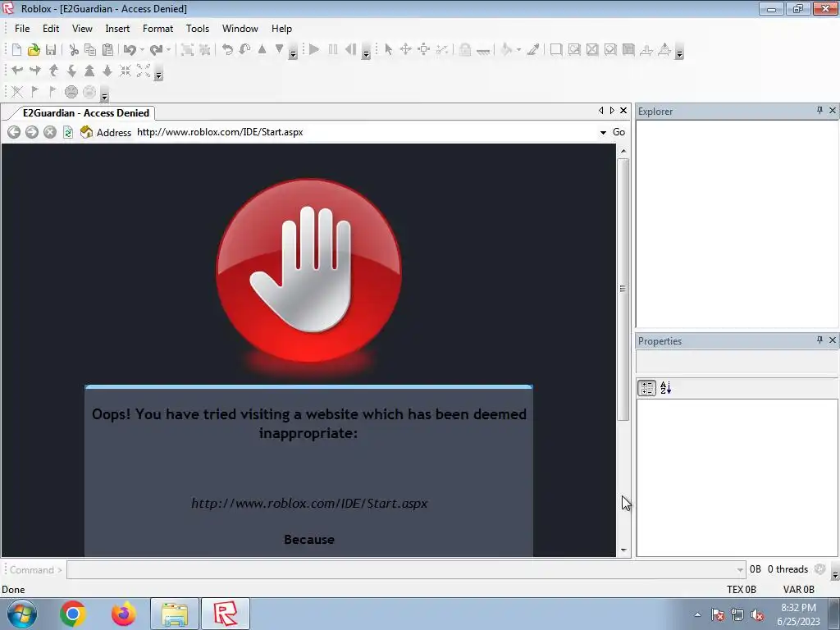
Task: Select the eyedropper color picker tool
Action: tap(533, 50)
